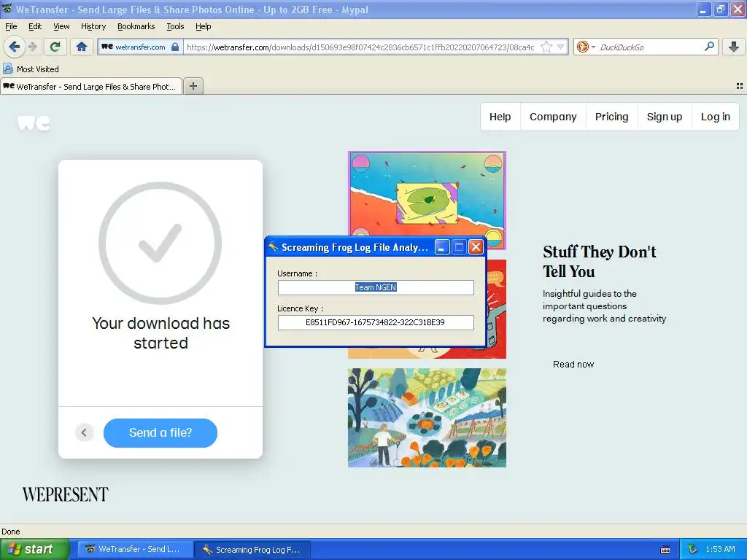Switch to WeTransfer taskbar button
Image resolution: width=747 pixels, height=560 pixels.
pos(135,549)
